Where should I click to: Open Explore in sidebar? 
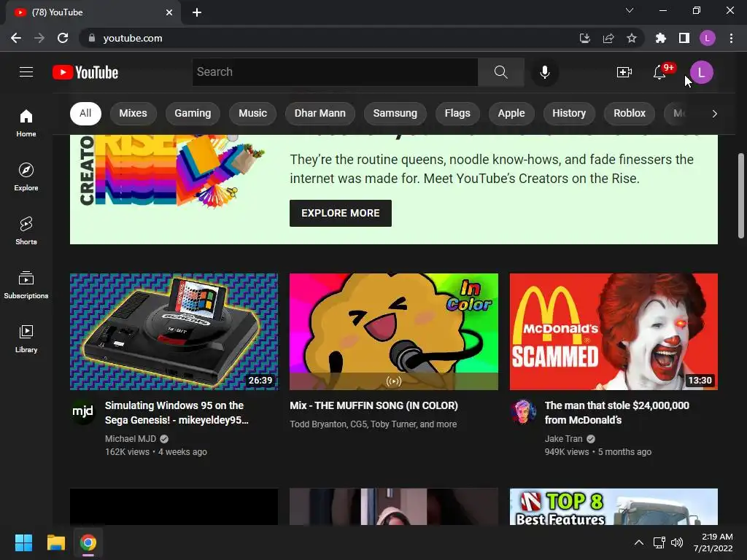26,176
